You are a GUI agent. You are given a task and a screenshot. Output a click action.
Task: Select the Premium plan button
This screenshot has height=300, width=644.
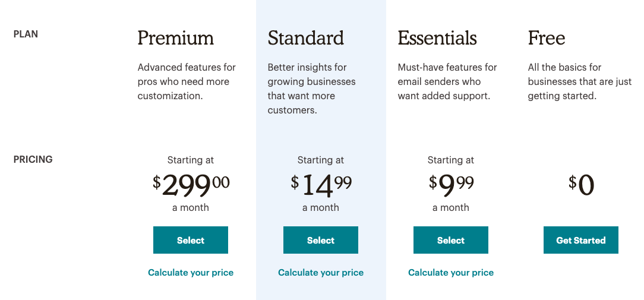[x=190, y=240]
